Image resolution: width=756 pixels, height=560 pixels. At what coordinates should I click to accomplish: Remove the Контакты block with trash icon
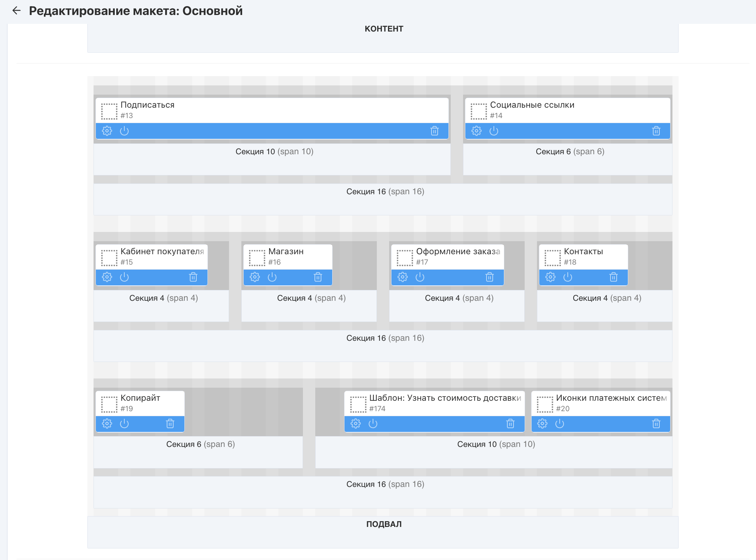tap(613, 277)
